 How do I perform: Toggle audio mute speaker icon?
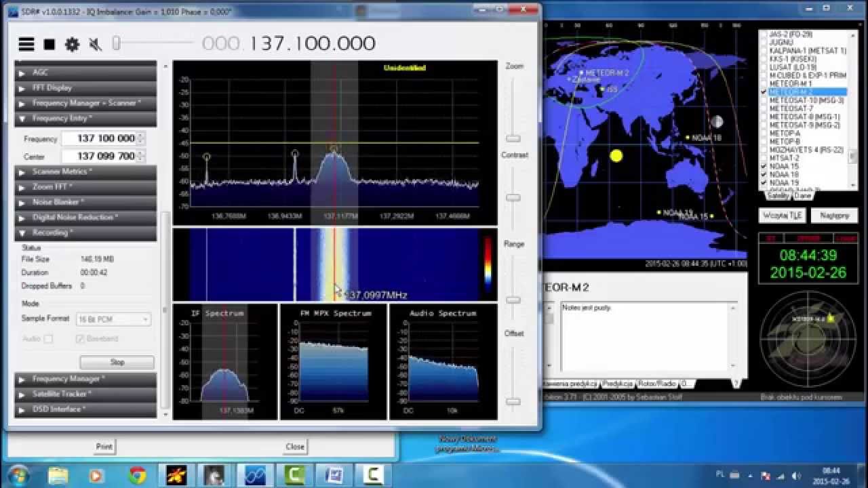[95, 44]
